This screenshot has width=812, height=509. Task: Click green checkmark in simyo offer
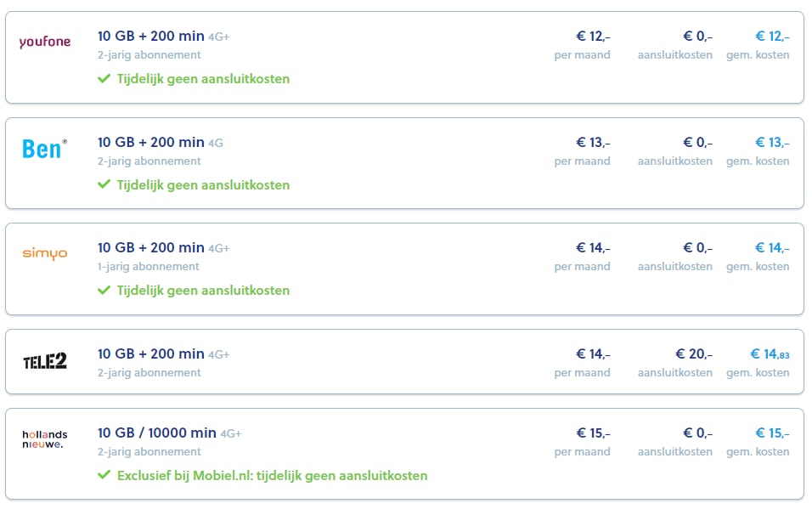pyautogui.click(x=104, y=291)
